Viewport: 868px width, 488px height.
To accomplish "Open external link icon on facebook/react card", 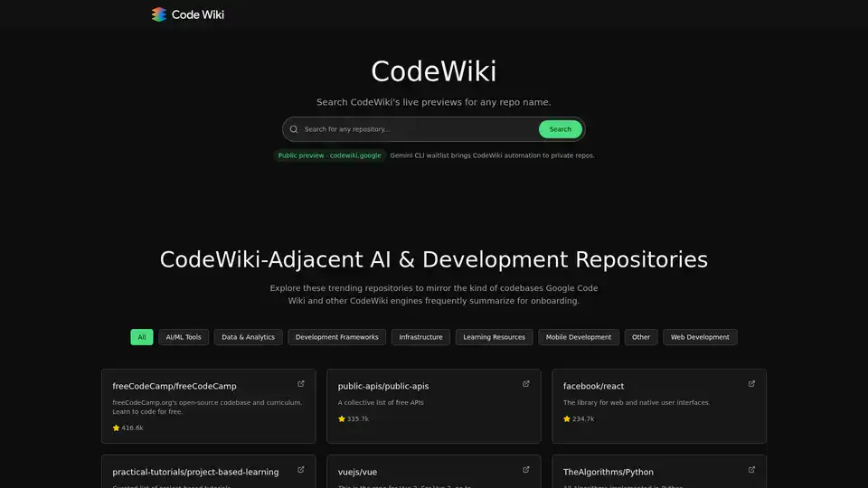I will (751, 383).
